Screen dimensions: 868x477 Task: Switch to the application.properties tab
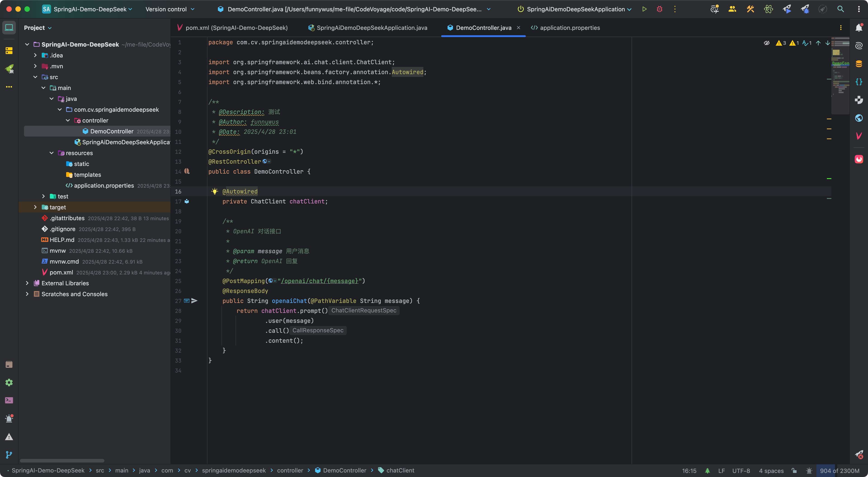(569, 28)
